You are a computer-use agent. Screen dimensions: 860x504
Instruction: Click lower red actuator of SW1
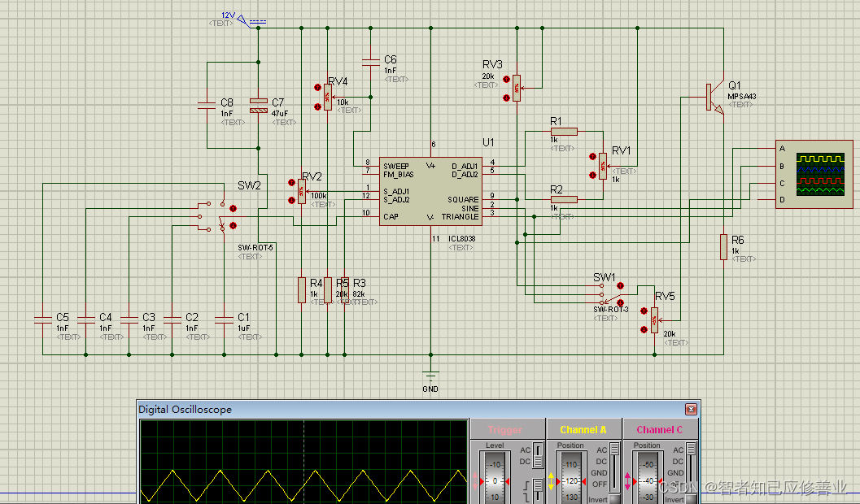[x=620, y=302]
